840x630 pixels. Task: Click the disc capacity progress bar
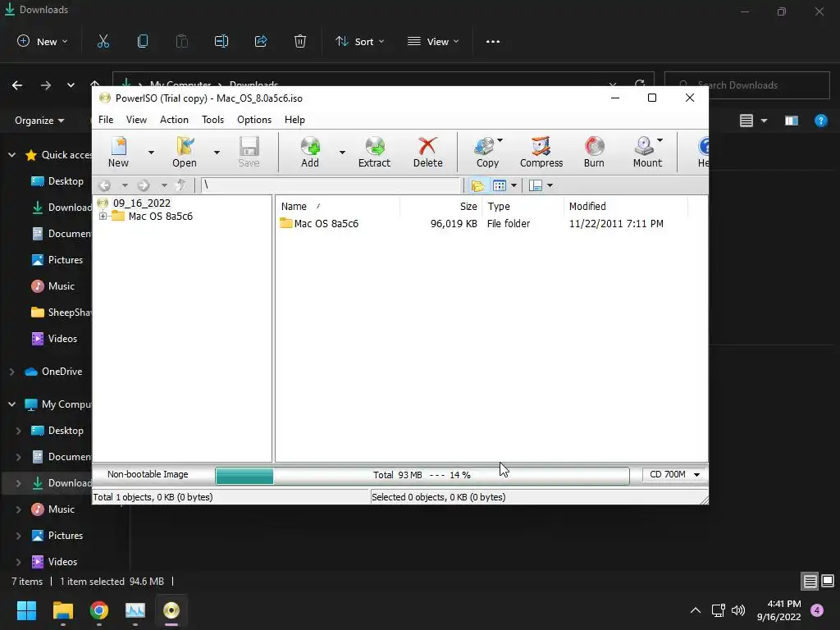coord(422,475)
